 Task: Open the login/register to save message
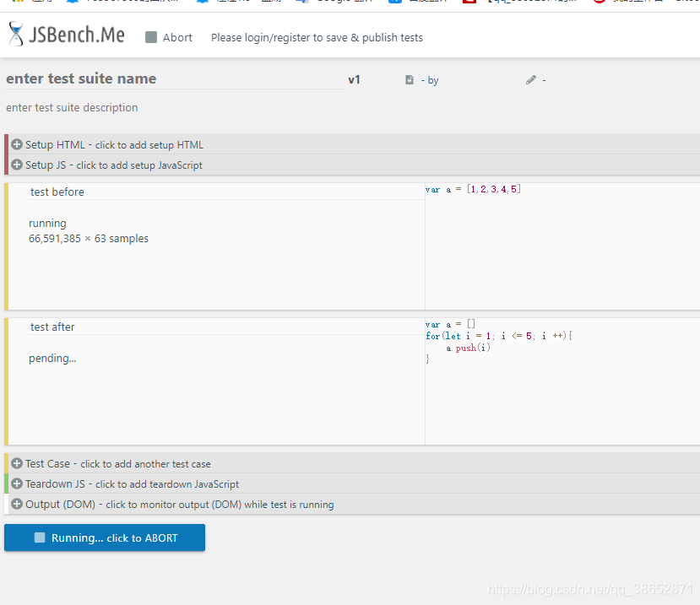pyautogui.click(x=317, y=37)
